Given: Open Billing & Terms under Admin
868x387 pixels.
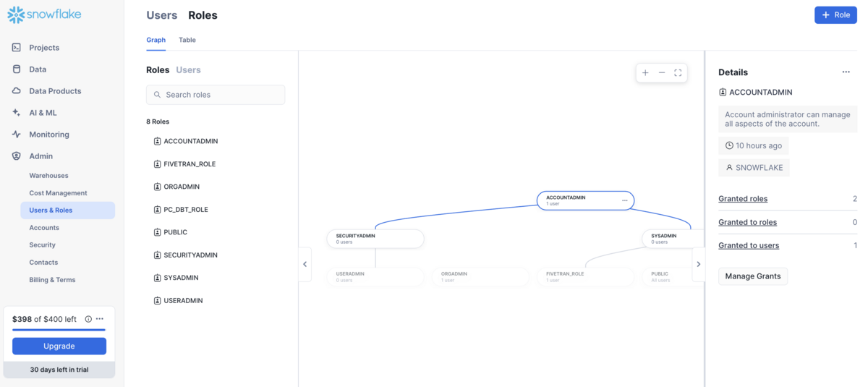Looking at the screenshot, I should (x=52, y=280).
